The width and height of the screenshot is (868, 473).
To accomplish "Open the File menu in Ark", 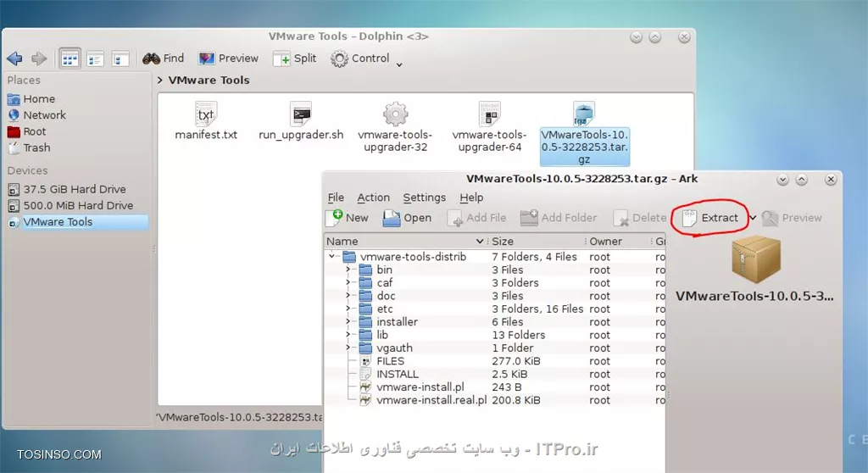I will [x=336, y=198].
